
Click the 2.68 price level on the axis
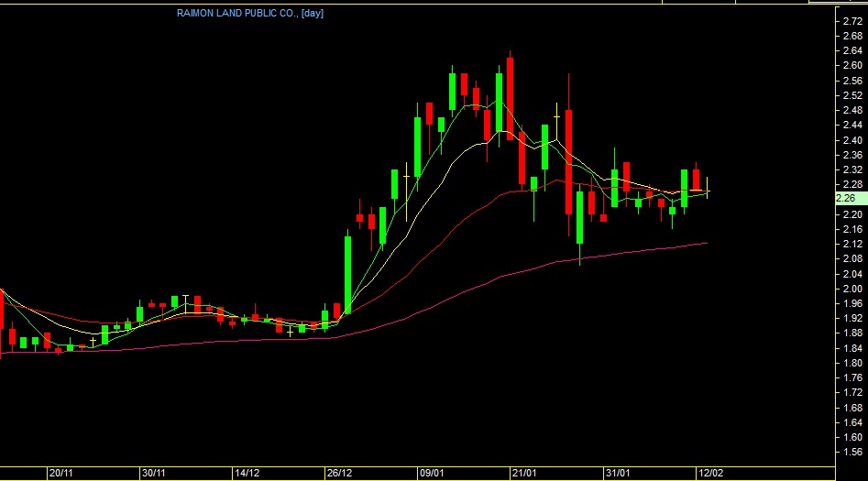[x=852, y=36]
